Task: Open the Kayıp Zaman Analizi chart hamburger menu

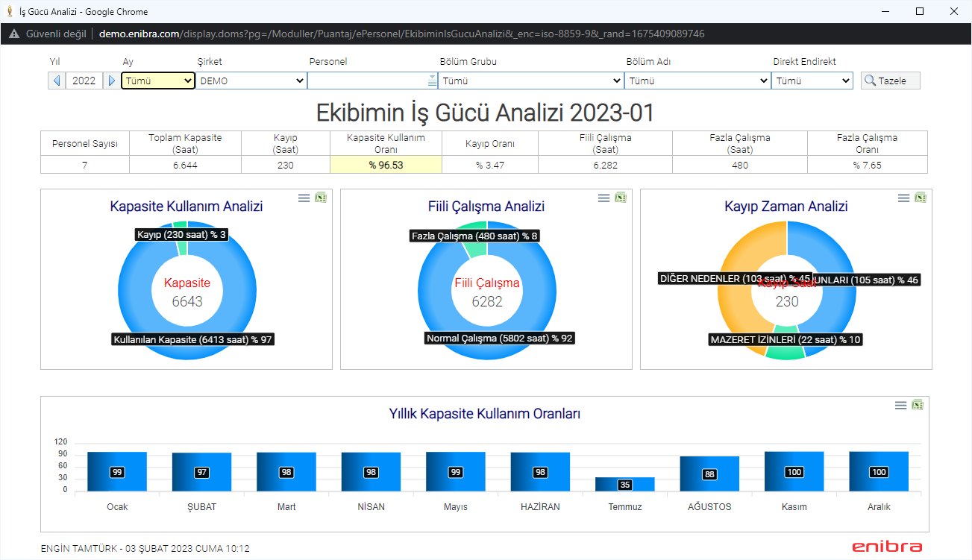Action: [x=903, y=198]
